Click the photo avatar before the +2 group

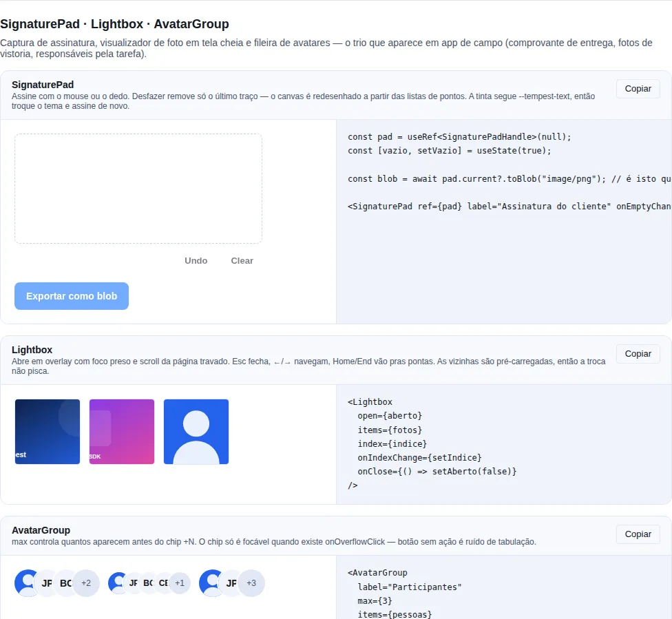25,583
